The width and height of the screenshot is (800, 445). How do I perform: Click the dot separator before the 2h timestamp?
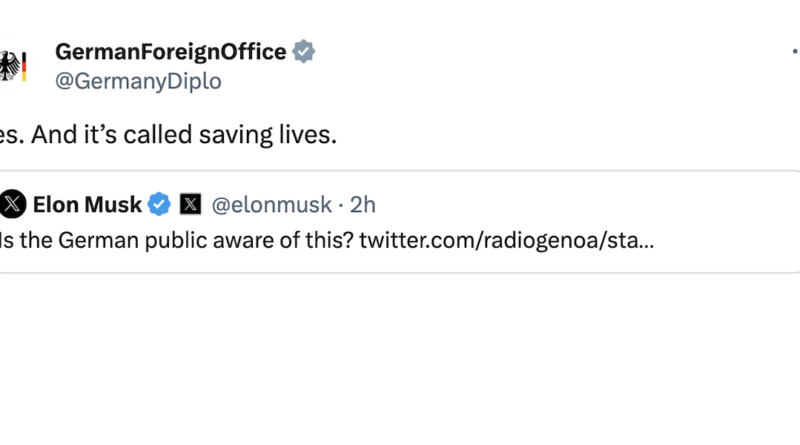pyautogui.click(x=341, y=205)
